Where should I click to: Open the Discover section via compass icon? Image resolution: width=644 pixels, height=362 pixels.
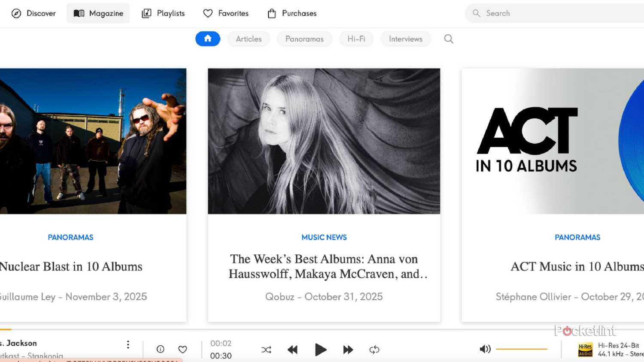[x=15, y=13]
